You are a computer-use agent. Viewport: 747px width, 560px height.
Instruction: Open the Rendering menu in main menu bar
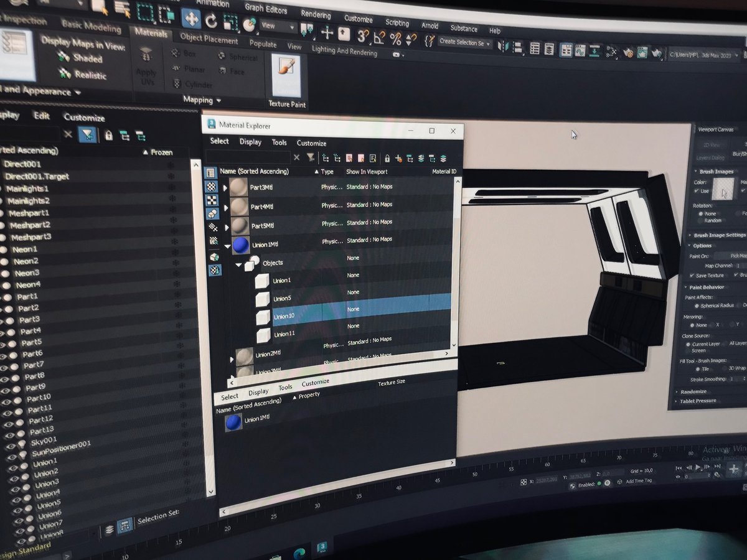click(x=316, y=14)
